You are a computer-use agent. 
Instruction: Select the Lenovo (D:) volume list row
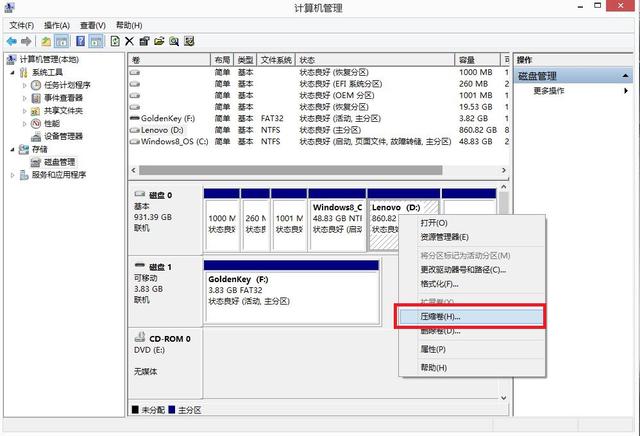319,130
